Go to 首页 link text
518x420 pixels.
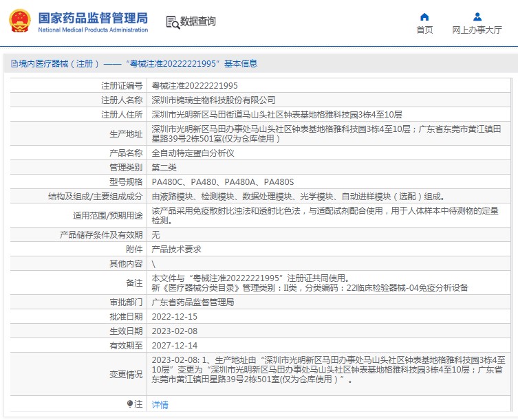424,30
